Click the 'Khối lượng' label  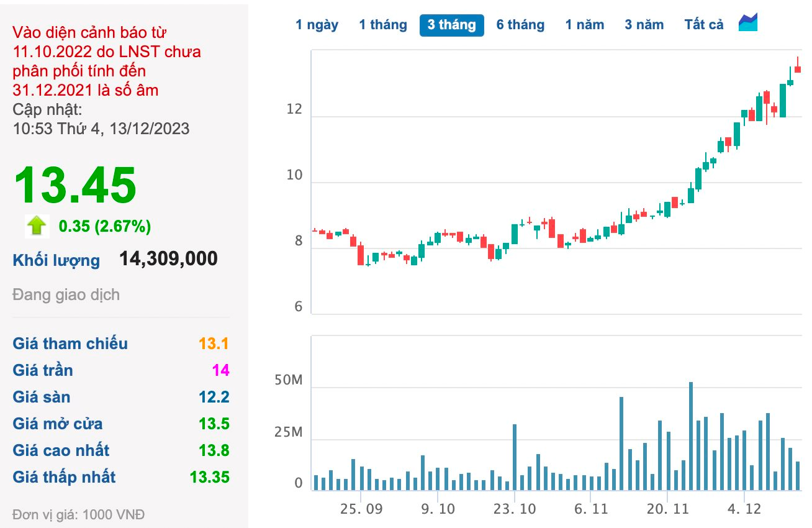pos(56,260)
